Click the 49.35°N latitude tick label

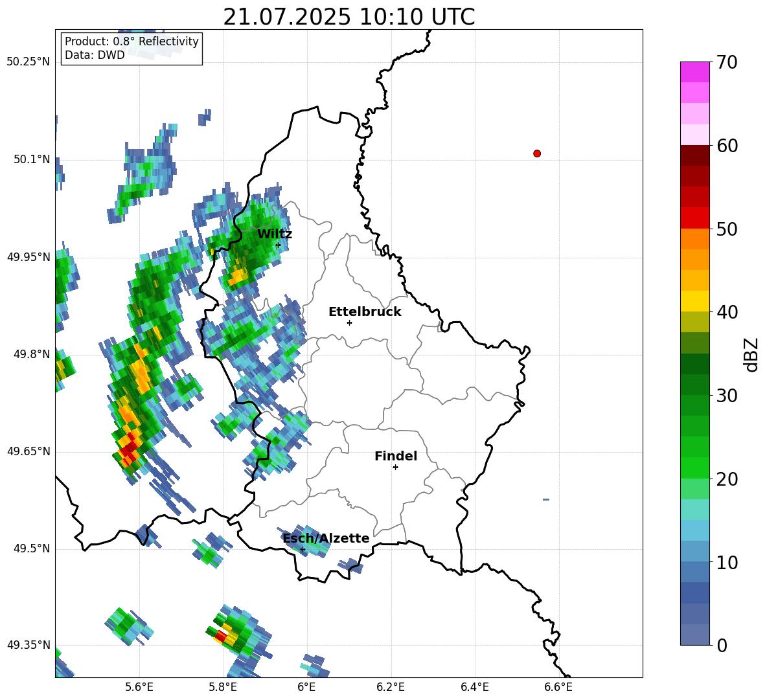[x=28, y=645]
